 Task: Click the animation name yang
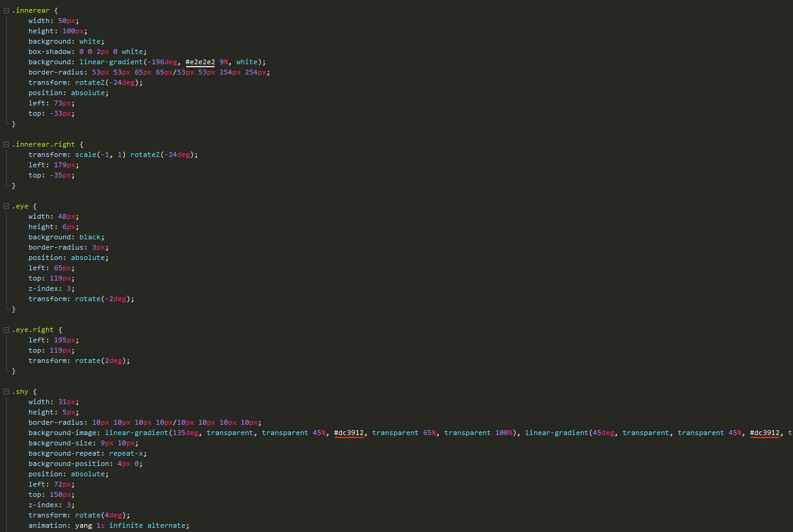tap(84, 525)
